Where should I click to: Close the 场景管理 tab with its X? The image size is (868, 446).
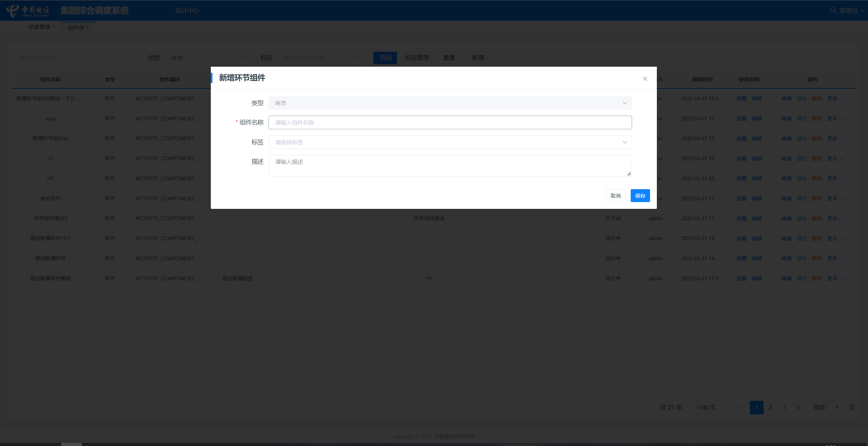click(x=54, y=27)
